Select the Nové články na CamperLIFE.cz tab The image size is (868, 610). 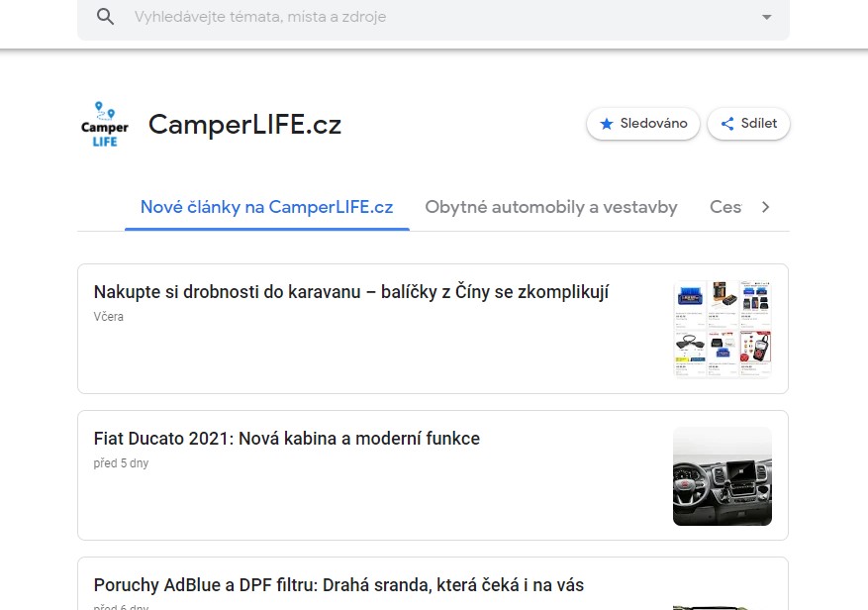coord(267,207)
